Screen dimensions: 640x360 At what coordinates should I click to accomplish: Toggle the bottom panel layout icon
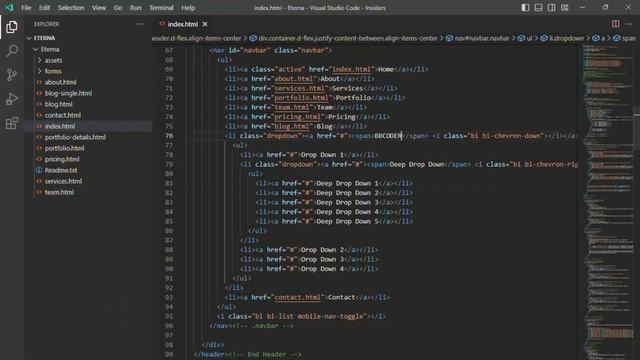pyautogui.click(x=538, y=7)
